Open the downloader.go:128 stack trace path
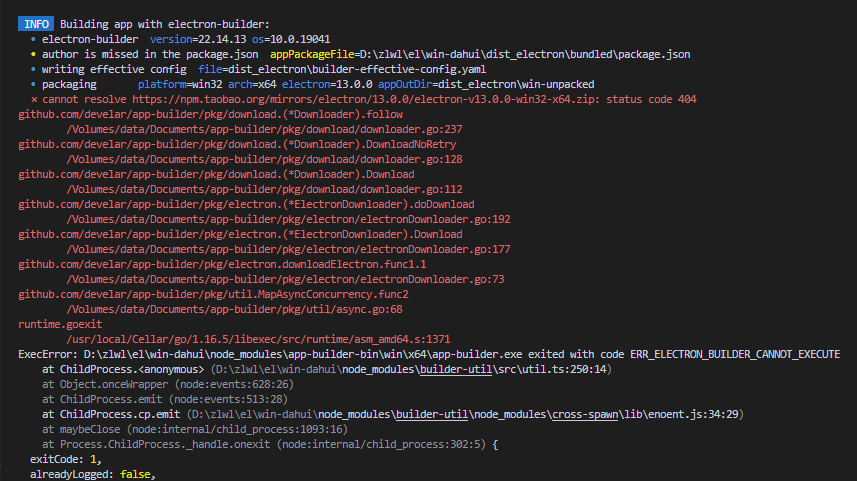 coord(264,159)
